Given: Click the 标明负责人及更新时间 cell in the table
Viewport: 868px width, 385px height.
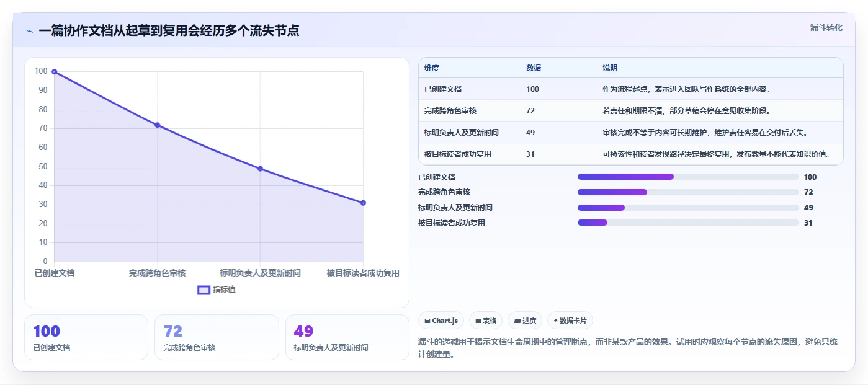Looking at the screenshot, I should [x=462, y=133].
